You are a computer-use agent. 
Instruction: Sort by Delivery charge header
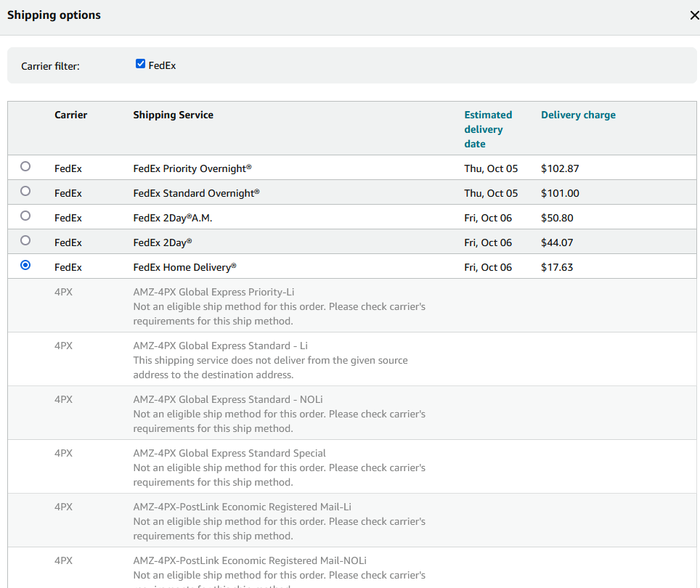578,115
